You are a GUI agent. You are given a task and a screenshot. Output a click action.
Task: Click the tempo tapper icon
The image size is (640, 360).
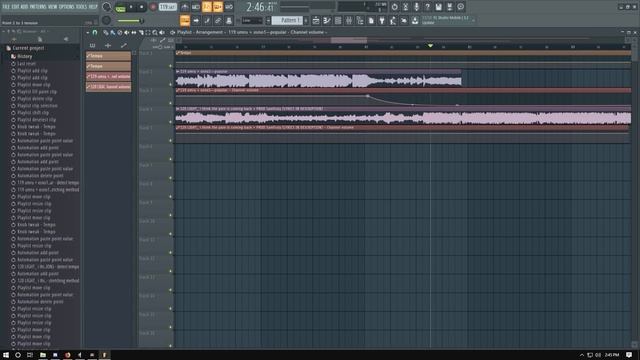pyautogui.click(x=393, y=20)
